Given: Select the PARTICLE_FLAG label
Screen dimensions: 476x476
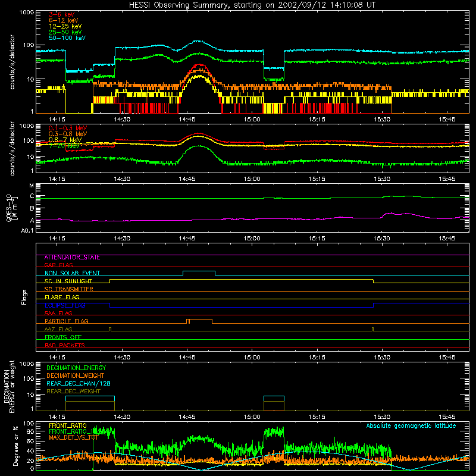Looking at the screenshot, I should (67, 321).
